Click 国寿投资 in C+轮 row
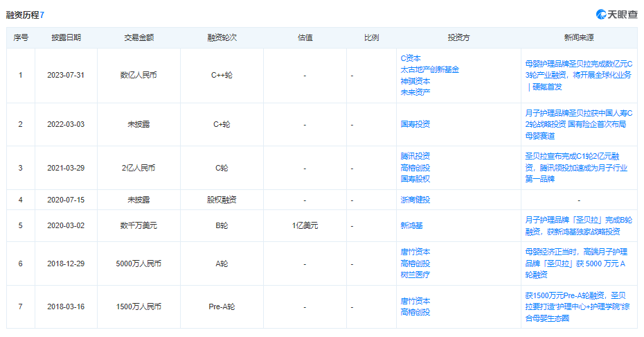Image resolution: width=644 pixels, height=337 pixels. (x=415, y=124)
